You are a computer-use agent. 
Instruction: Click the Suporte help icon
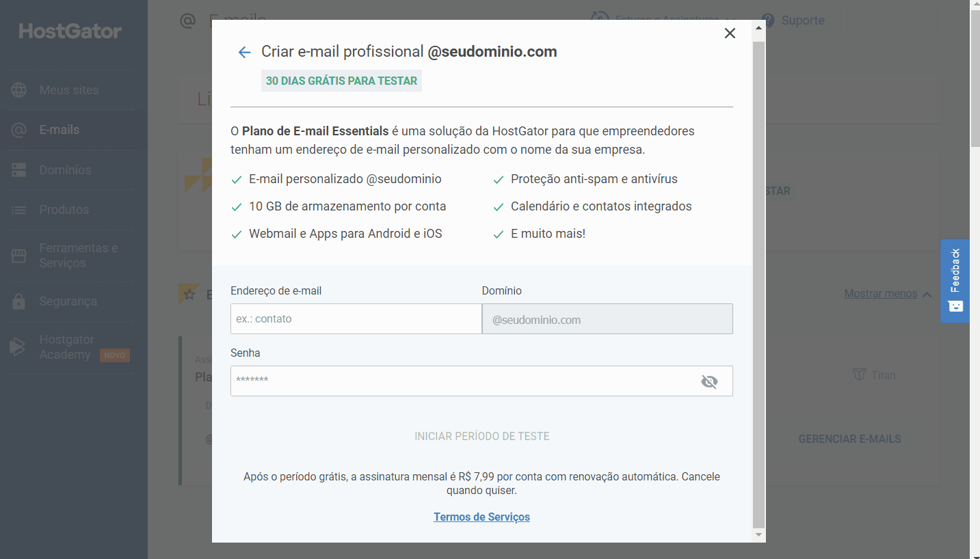767,21
